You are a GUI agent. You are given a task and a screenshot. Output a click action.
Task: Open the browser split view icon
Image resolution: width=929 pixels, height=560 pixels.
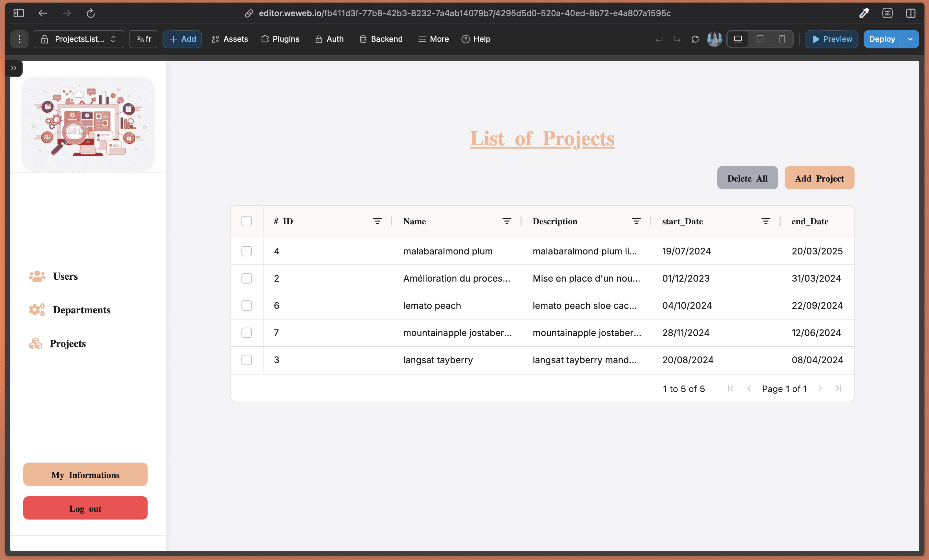tap(911, 13)
